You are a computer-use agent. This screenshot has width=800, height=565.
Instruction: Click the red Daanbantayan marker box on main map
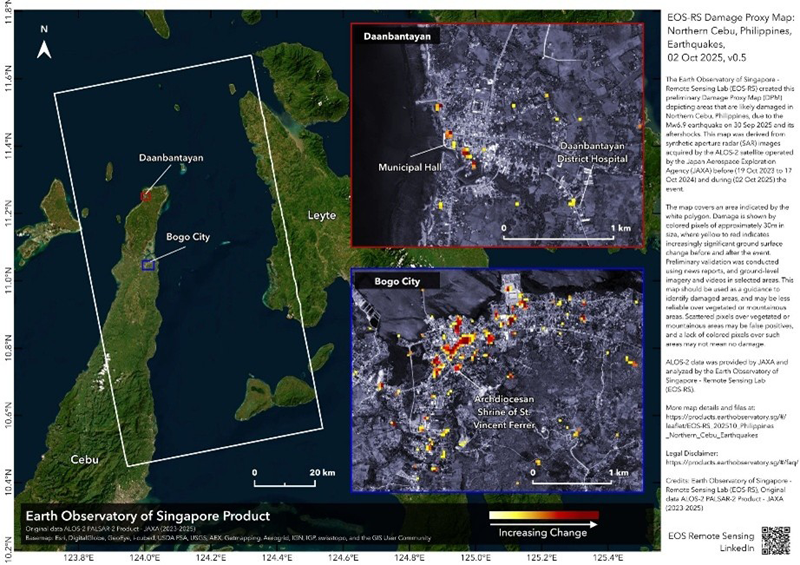coord(146,197)
